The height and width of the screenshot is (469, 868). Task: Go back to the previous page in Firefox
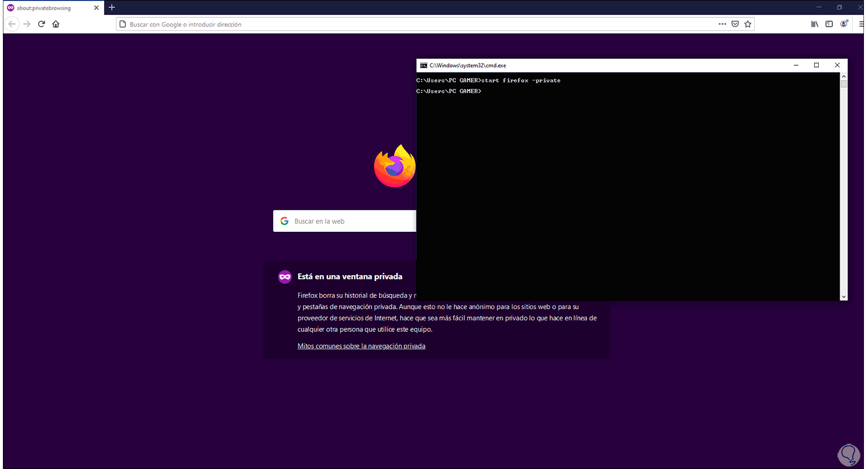[x=12, y=24]
